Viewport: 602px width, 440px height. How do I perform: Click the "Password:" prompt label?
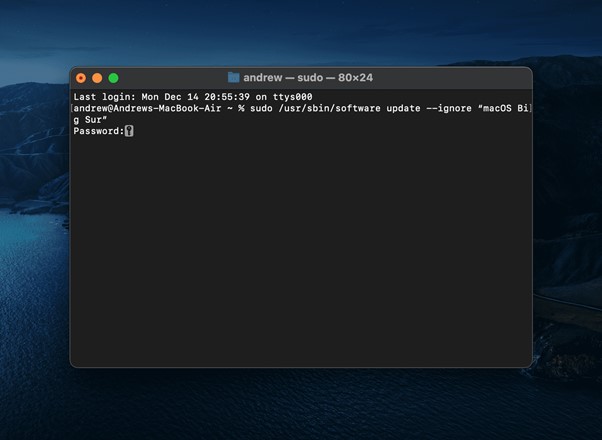(x=97, y=131)
